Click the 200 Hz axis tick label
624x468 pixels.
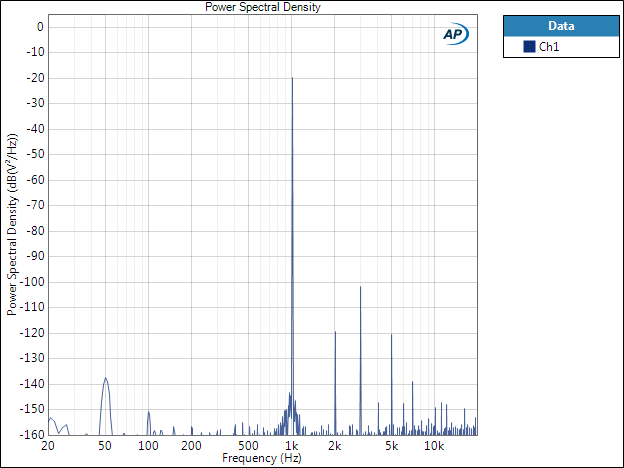[191, 446]
